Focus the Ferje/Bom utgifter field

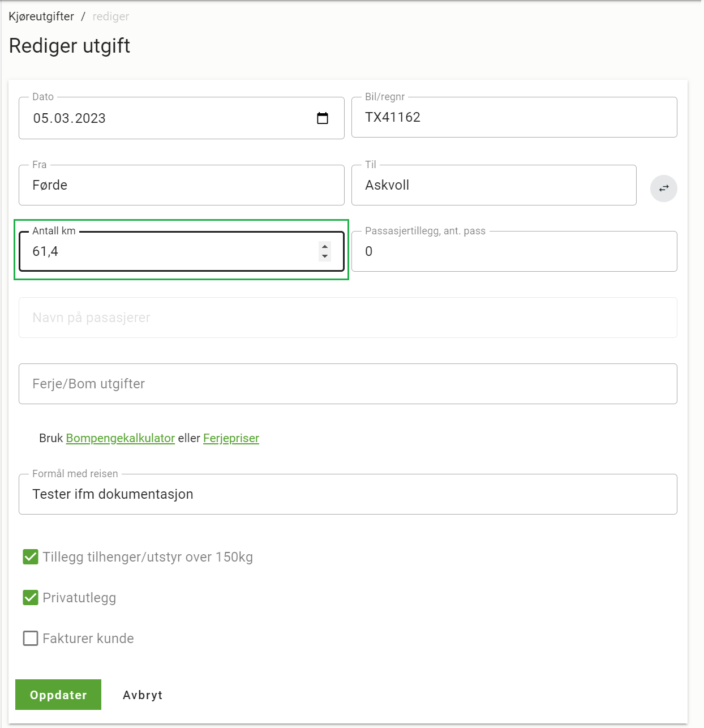tap(348, 384)
